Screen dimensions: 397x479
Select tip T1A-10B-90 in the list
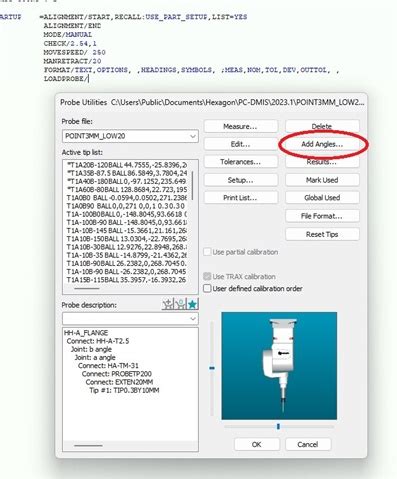click(x=127, y=271)
